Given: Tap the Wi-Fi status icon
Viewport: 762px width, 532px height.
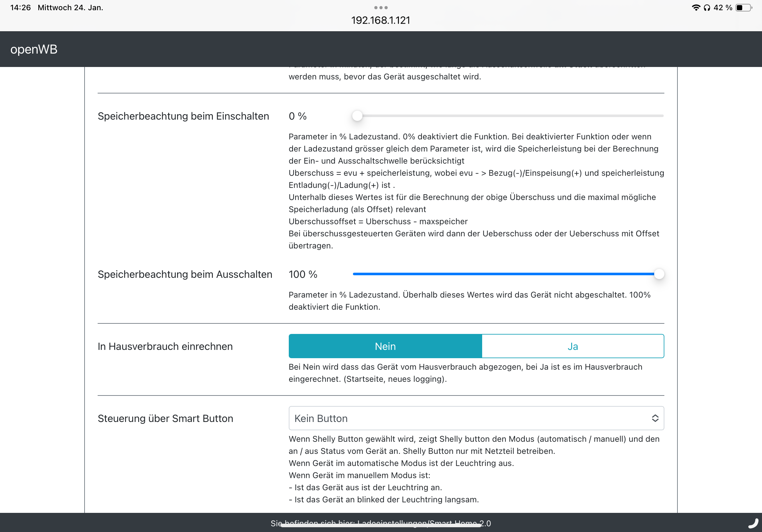Looking at the screenshot, I should click(696, 8).
